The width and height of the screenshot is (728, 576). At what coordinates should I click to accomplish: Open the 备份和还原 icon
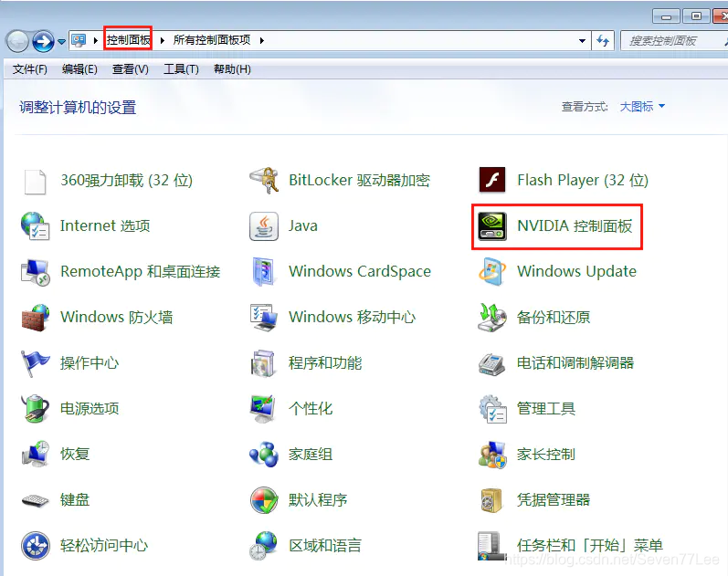pyautogui.click(x=492, y=318)
